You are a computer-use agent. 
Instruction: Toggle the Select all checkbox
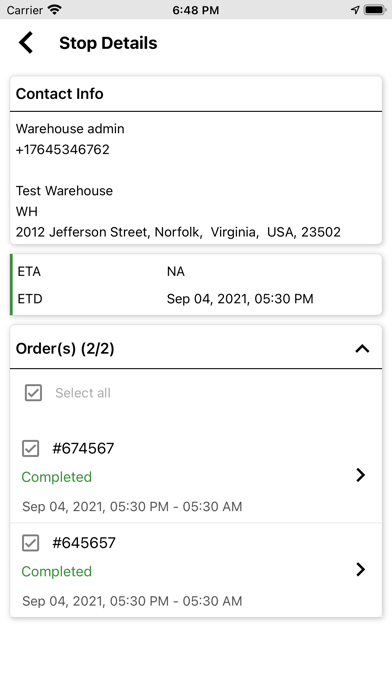pyautogui.click(x=33, y=393)
